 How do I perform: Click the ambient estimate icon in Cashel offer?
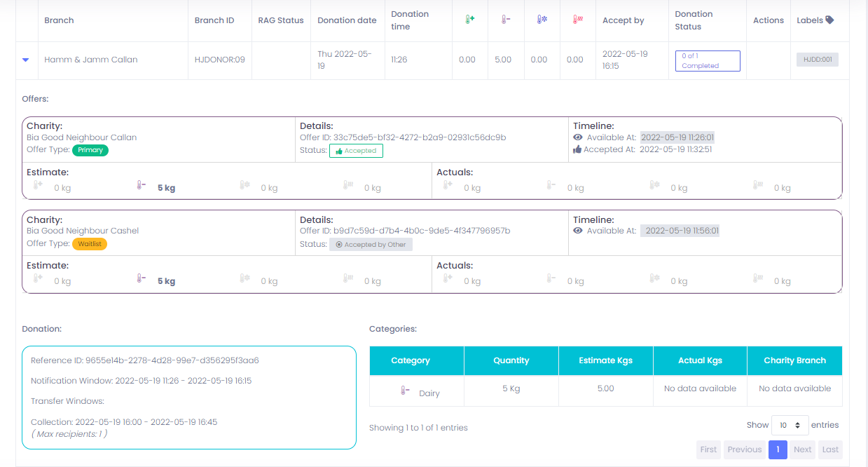(38, 278)
